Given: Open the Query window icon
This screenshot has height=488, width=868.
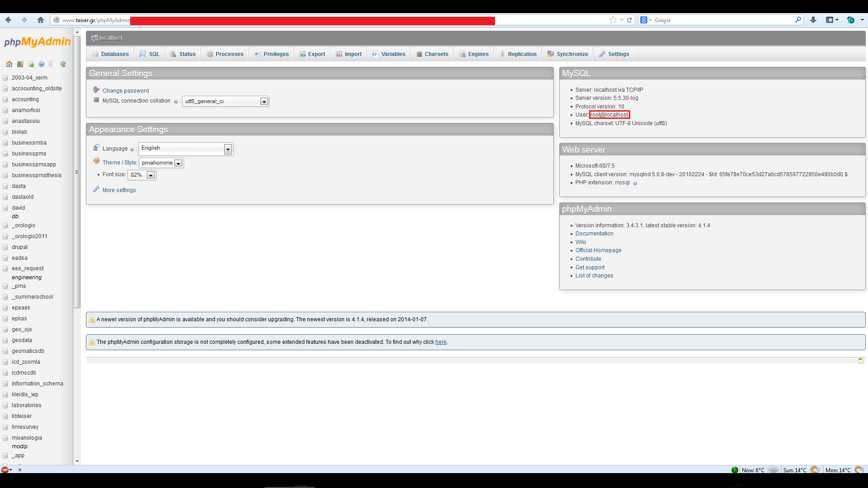Looking at the screenshot, I should tap(31, 64).
